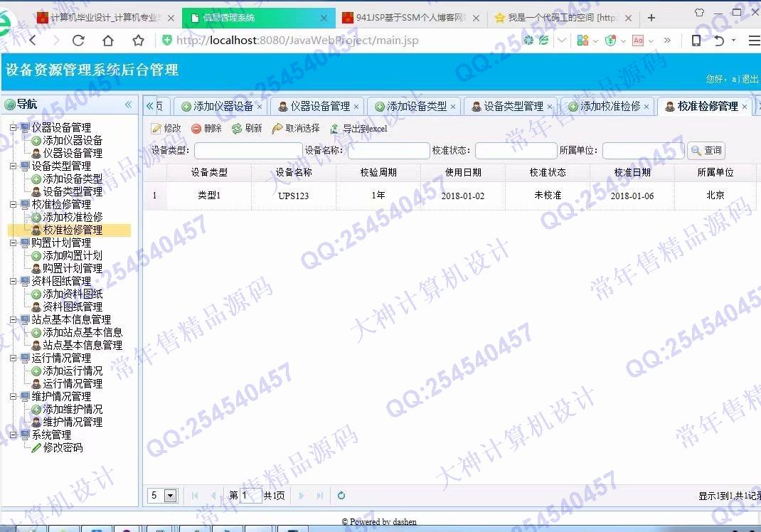Click 导出到excel export button
Image resolution: width=761 pixels, height=532 pixels.
[358, 129]
